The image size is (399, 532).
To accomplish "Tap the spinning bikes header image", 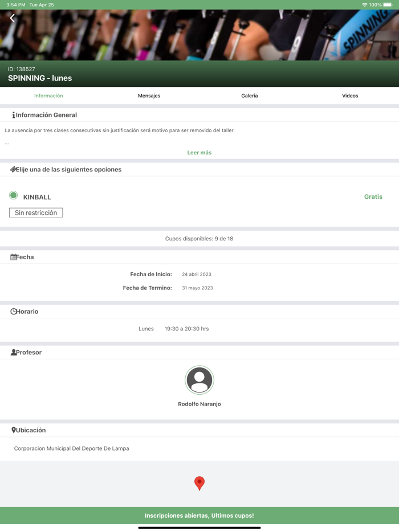I will (199, 35).
